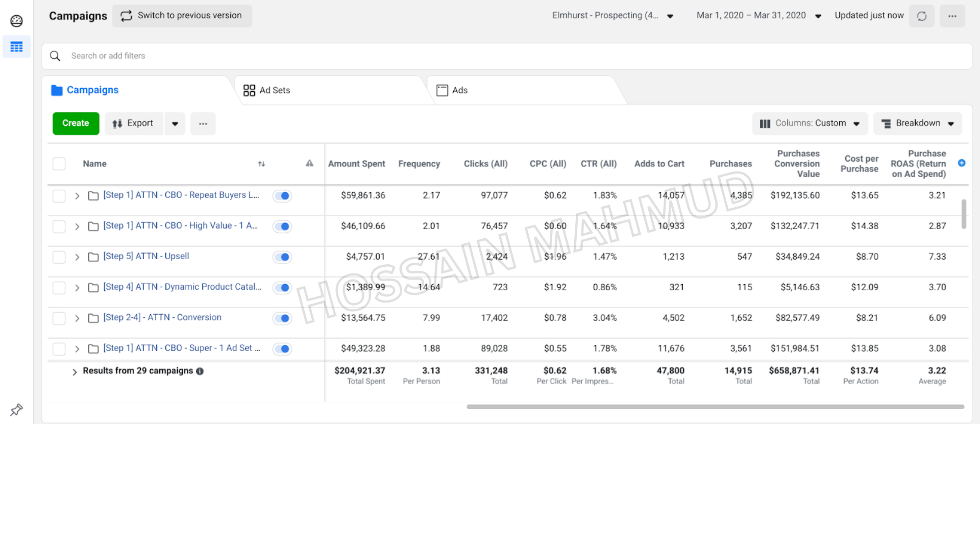
Task: Open the top-right more options menu
Action: tap(952, 16)
